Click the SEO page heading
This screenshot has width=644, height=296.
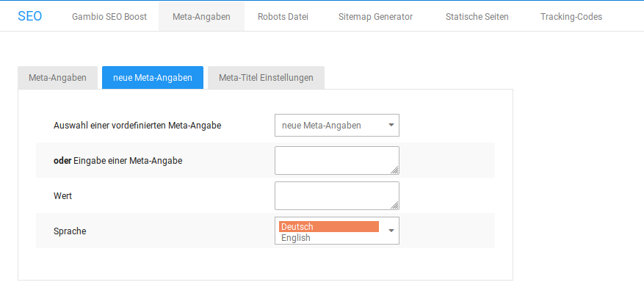coord(29,16)
